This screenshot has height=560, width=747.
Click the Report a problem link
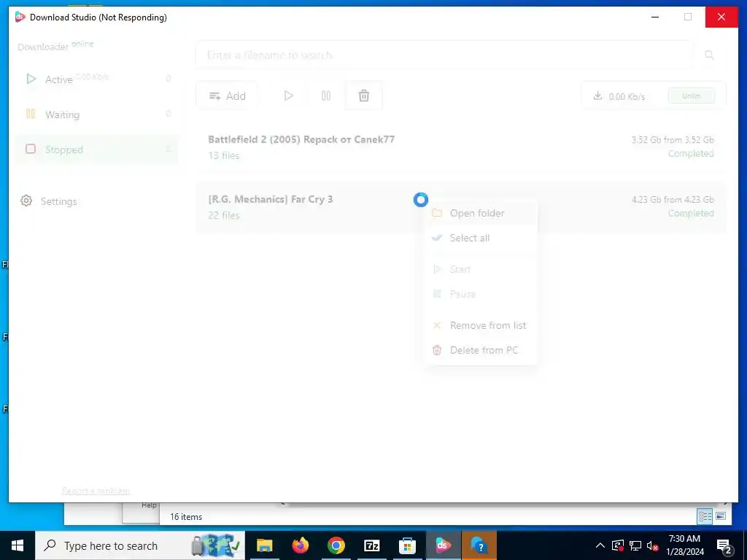96,491
